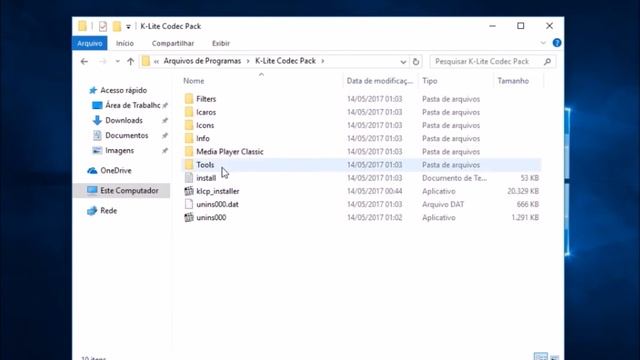Click the Forward navigation arrow

pos(102,61)
